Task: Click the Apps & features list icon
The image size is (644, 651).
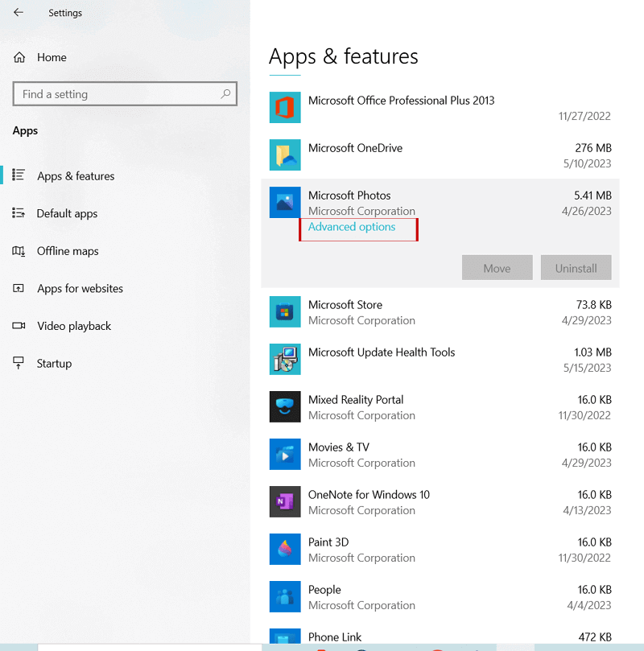Action: [x=19, y=175]
